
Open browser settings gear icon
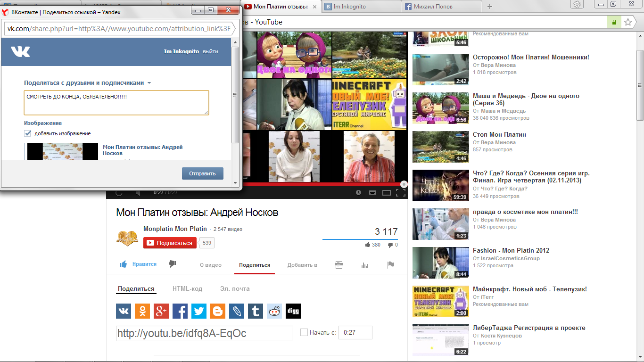click(x=577, y=4)
